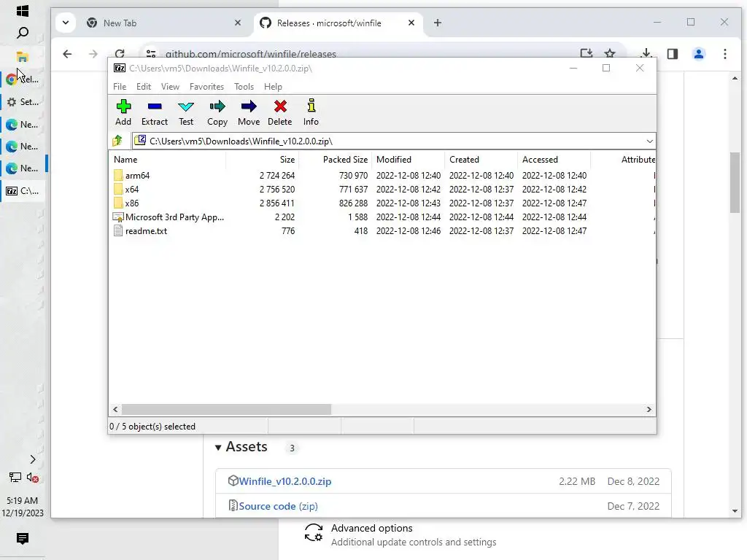This screenshot has height=560, width=747.
Task: Select the x86 folder icon
Action: coord(118,203)
